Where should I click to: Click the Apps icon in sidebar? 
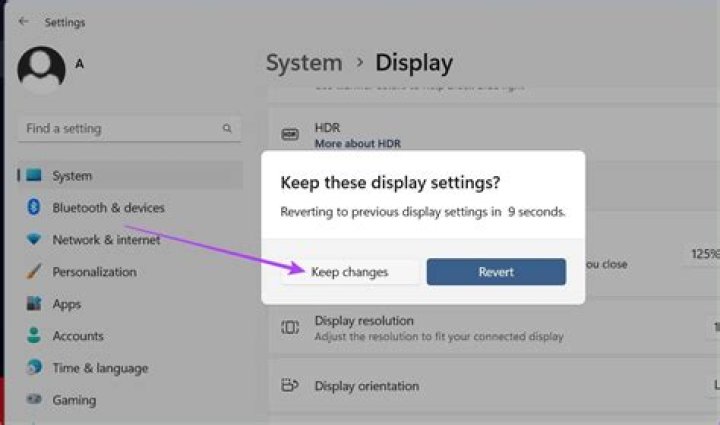click(x=34, y=303)
